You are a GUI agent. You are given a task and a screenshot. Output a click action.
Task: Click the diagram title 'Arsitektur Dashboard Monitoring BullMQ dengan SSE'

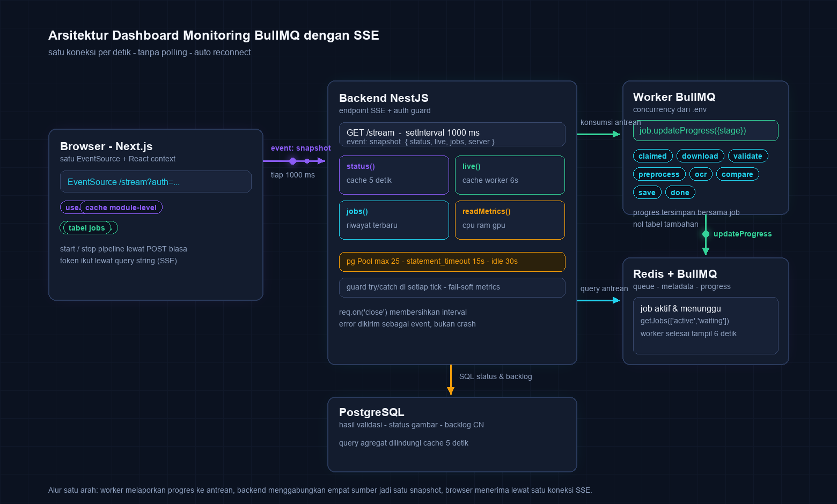tap(214, 35)
